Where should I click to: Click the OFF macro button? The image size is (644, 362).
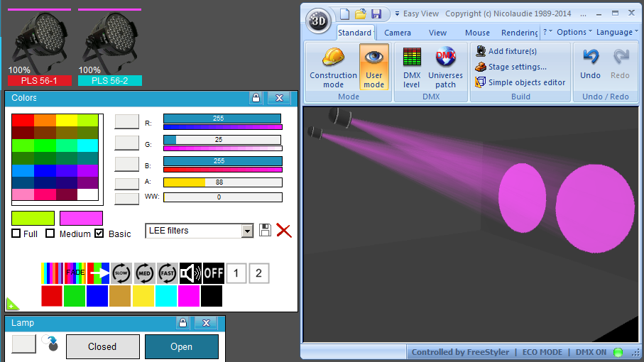click(214, 273)
